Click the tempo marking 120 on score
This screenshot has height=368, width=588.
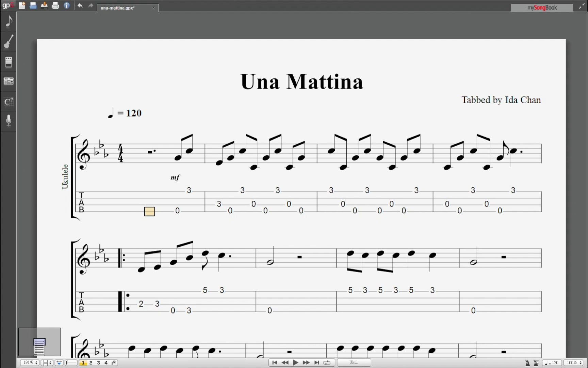[x=125, y=113]
